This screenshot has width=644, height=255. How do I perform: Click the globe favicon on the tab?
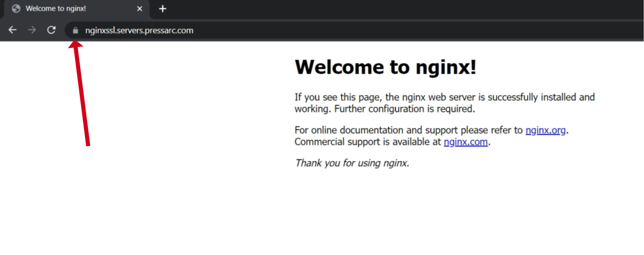pyautogui.click(x=16, y=9)
